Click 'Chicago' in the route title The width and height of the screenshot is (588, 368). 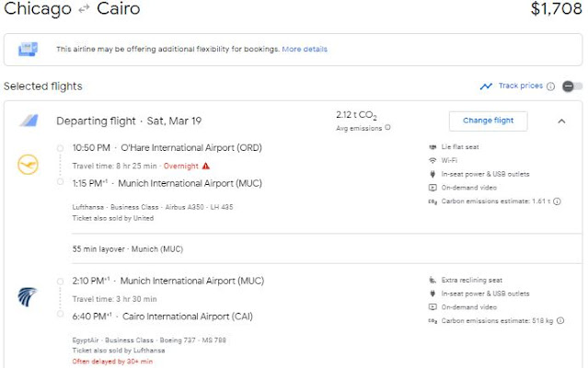(38, 8)
